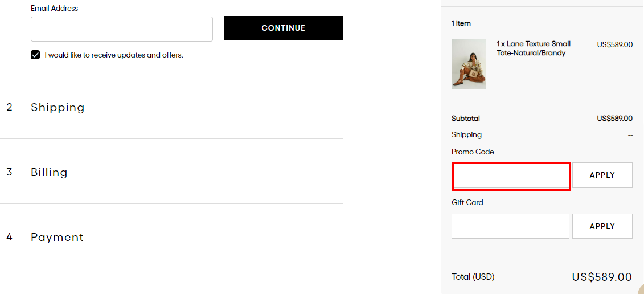This screenshot has width=644, height=294.
Task: Select step number 2 beside Shipping
Action: [10, 107]
